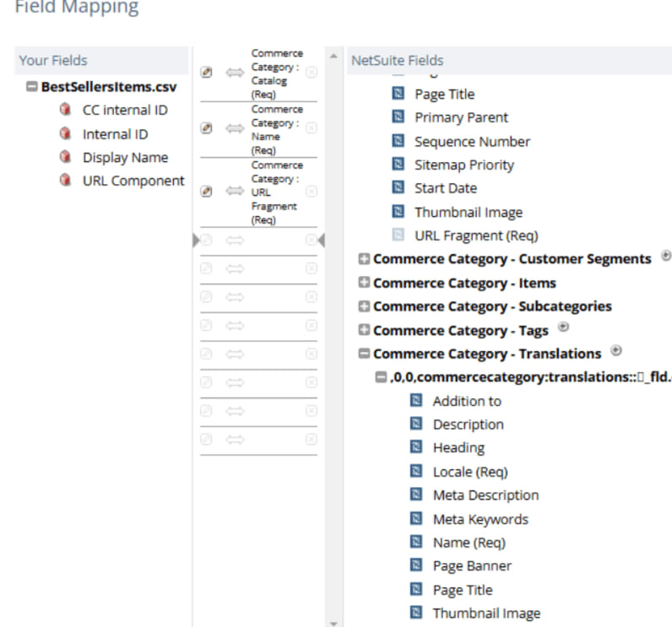Screen dimensions: 672x627
Task: Expand Commerce Category - Customer Segments
Action: tap(364, 259)
